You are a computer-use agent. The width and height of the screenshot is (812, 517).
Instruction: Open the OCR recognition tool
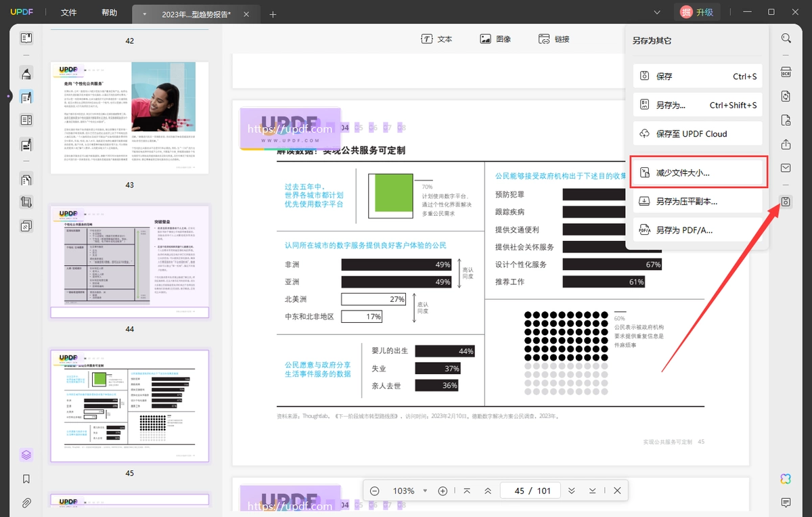point(786,72)
